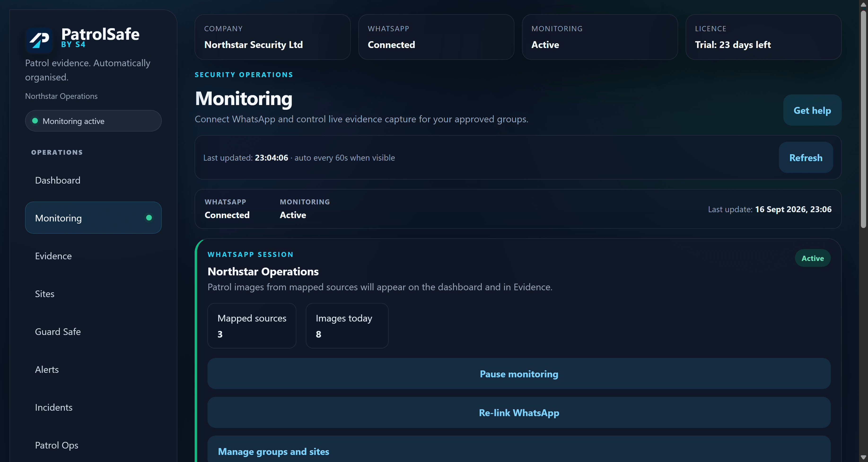Refresh the monitoring status
868x462 pixels.
click(x=806, y=157)
